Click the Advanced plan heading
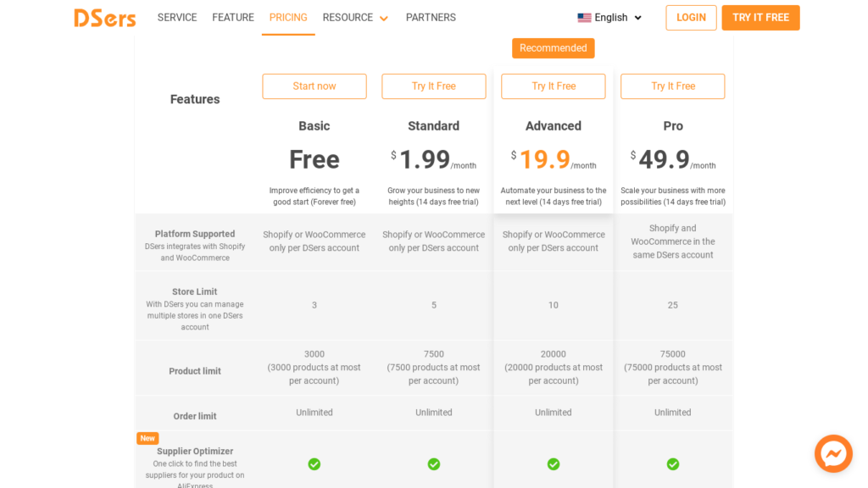 (553, 126)
